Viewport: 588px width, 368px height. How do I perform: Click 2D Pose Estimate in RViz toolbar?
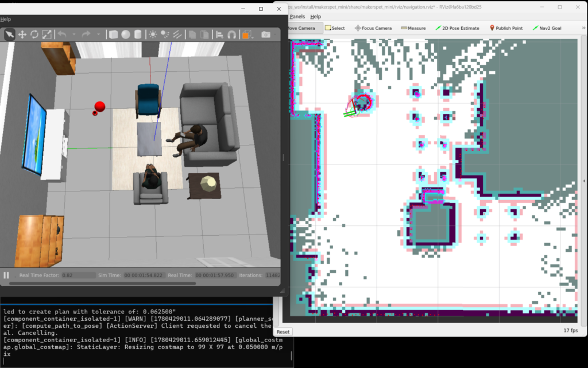[457, 28]
